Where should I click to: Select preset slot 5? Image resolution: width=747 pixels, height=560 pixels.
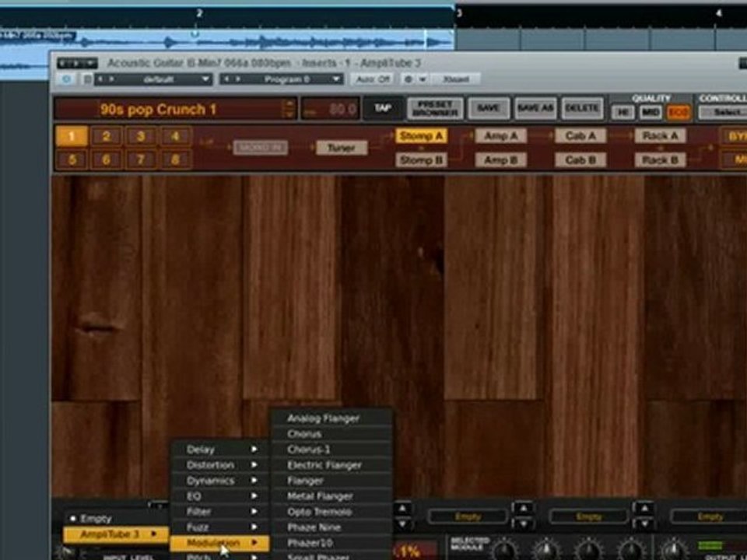click(72, 160)
